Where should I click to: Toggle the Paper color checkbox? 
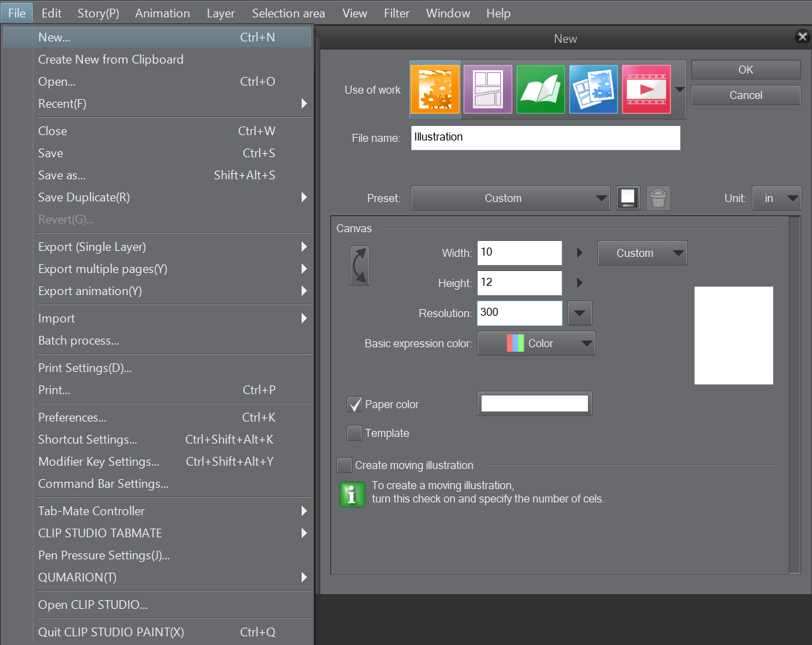click(354, 404)
